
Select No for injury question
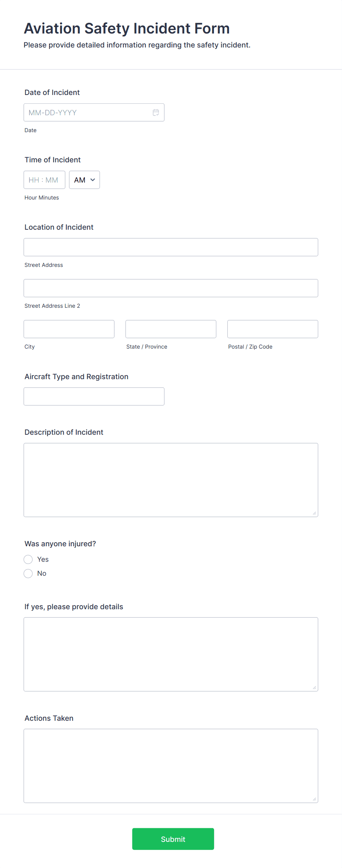[28, 573]
